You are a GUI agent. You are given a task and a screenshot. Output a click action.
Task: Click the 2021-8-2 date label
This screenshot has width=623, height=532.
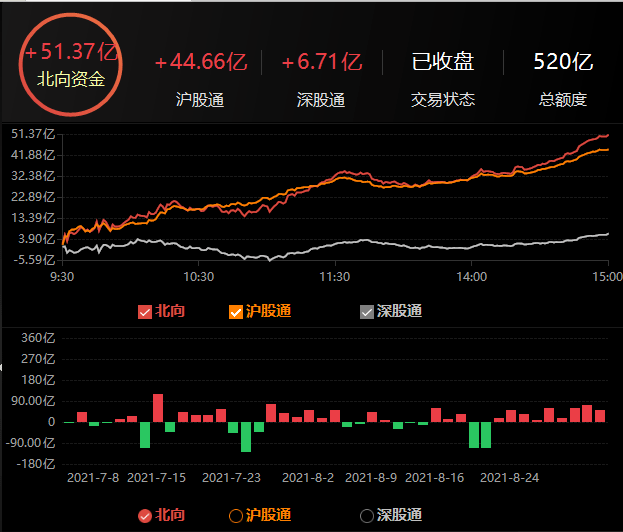coord(310,478)
